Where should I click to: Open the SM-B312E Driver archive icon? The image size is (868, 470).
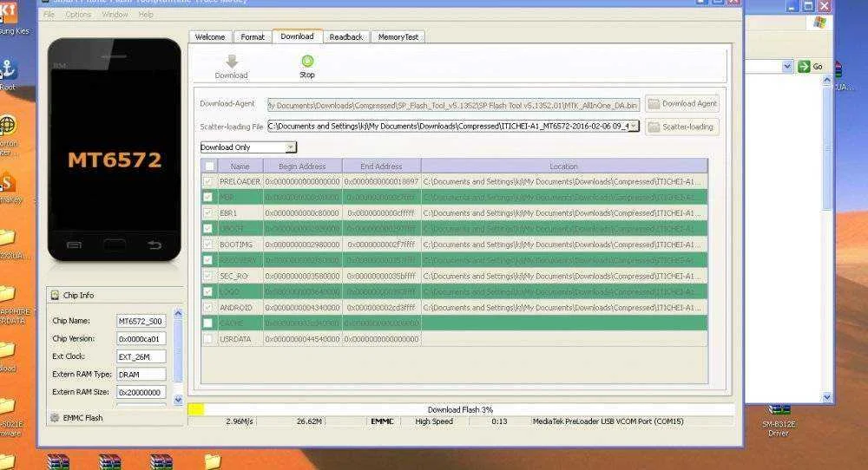click(779, 409)
